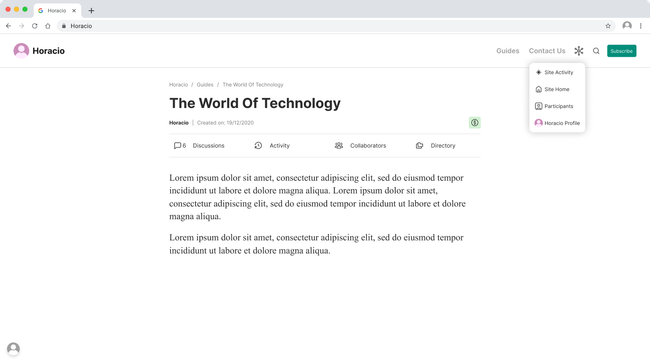Select Participants in the dropdown menu
The image size is (650, 362).
pyautogui.click(x=557, y=106)
